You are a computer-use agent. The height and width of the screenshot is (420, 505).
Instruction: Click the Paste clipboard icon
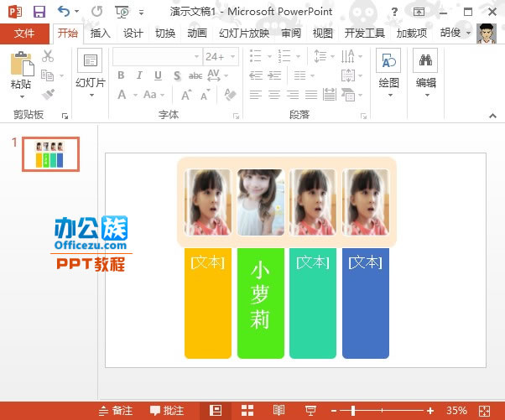22,65
